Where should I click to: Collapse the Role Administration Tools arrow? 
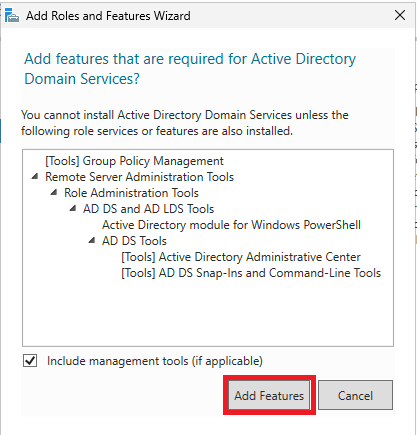(x=54, y=193)
